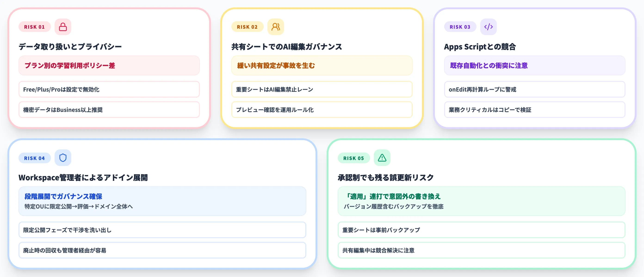Click highlight 緩い共有設定が事故を生む
Viewport: 644px width, 277px height.
point(322,65)
